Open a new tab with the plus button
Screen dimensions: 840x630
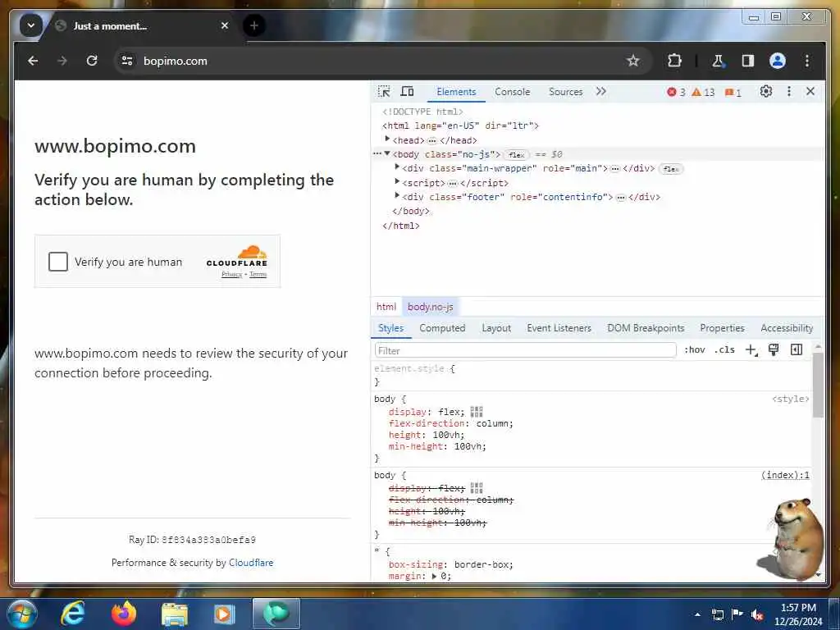pos(254,25)
